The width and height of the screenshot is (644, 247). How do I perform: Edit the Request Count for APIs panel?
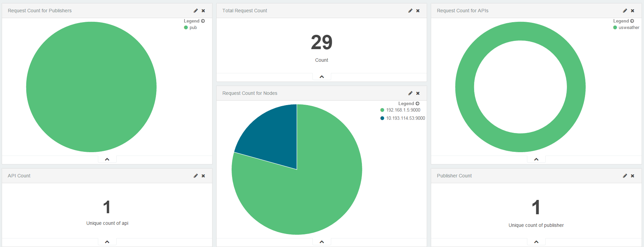(625, 11)
